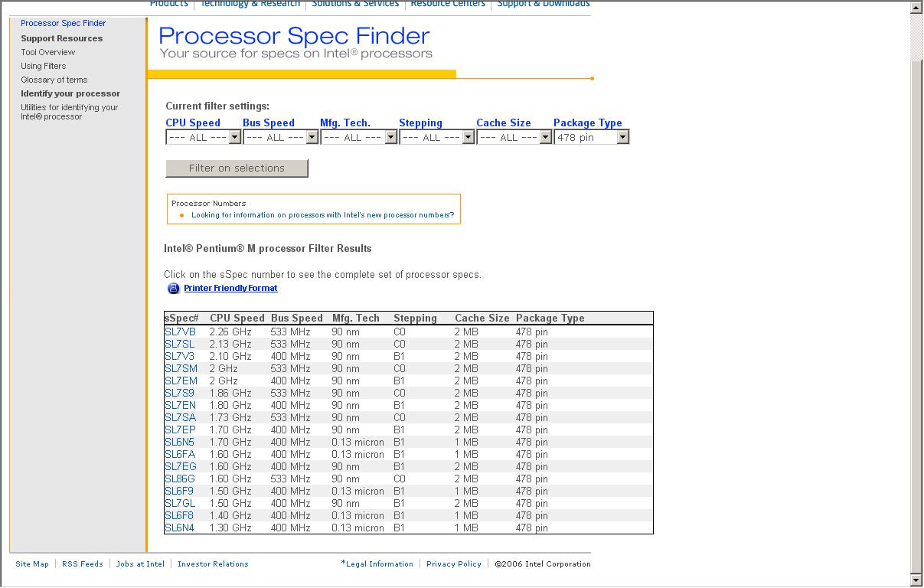Open the Stepping filter dropdown
Screen dimensions: 924x588
tap(437, 138)
